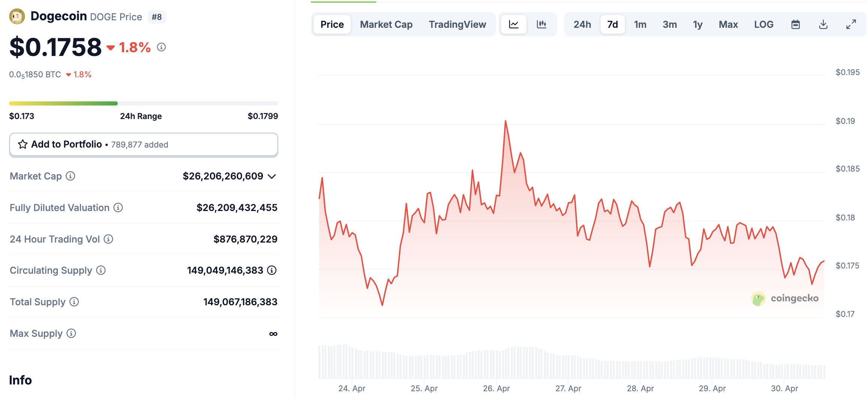868x398 pixels.
Task: Expand chart to fullscreen icon
Action: [851, 24]
